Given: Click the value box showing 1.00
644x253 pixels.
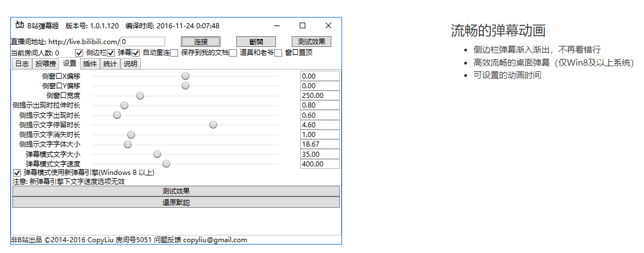Looking at the screenshot, I should pos(320,135).
